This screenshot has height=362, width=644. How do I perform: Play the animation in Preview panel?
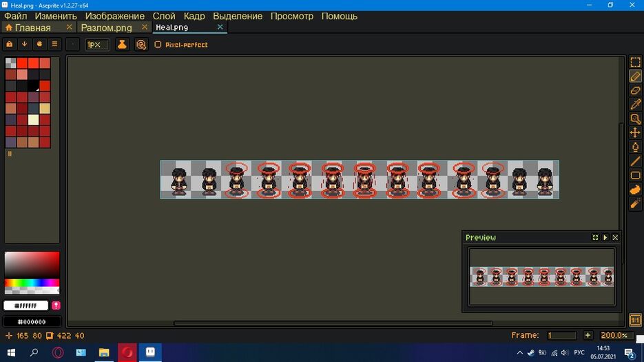point(605,237)
